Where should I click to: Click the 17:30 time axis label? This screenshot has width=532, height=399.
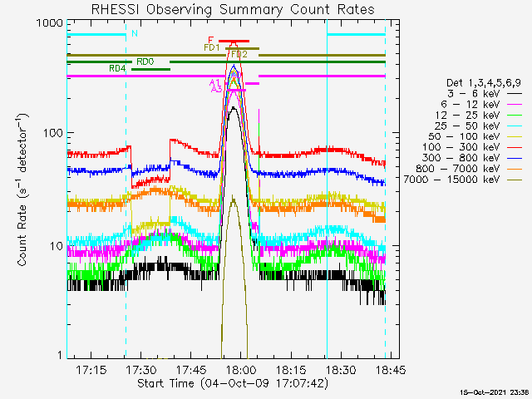click(141, 369)
